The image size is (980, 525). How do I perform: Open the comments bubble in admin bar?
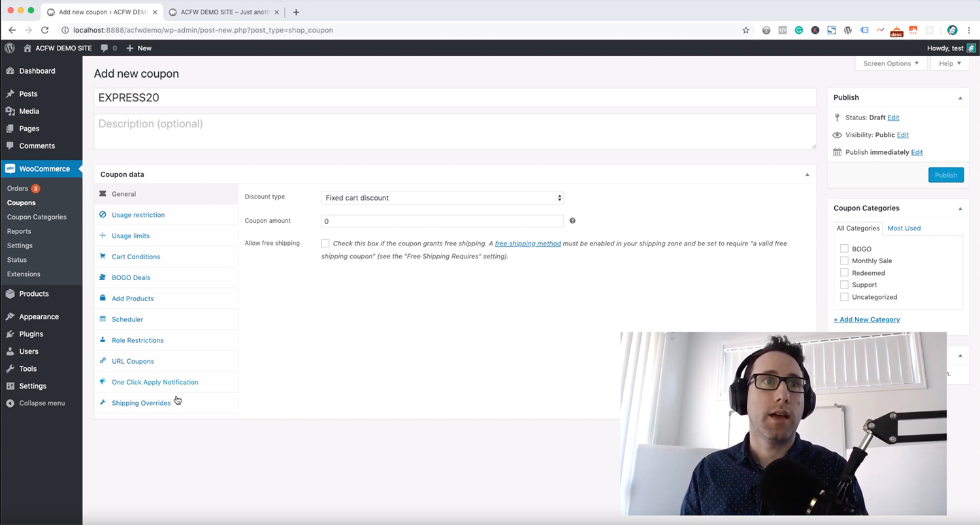(108, 48)
